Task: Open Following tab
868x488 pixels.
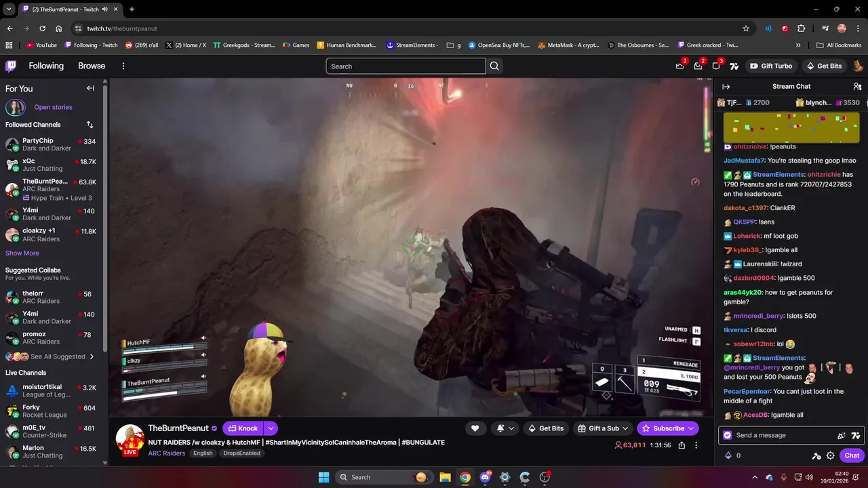Action: click(x=46, y=66)
